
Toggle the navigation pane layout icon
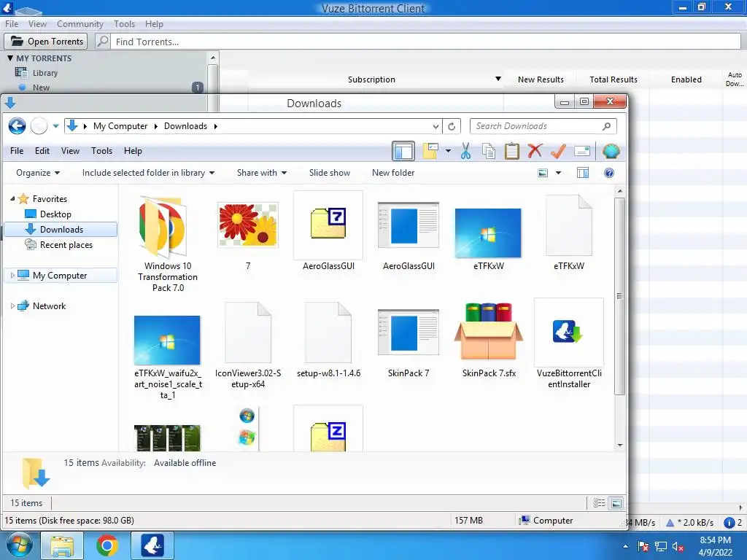(403, 152)
